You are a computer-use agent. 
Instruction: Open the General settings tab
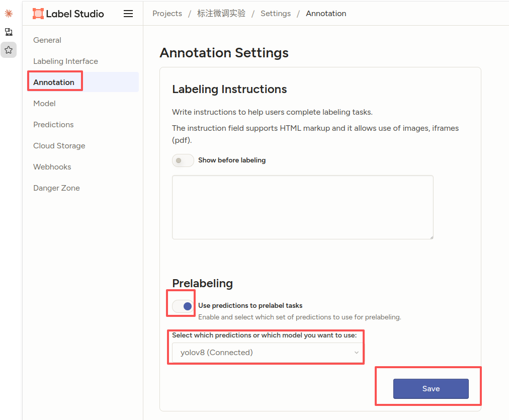coord(47,40)
